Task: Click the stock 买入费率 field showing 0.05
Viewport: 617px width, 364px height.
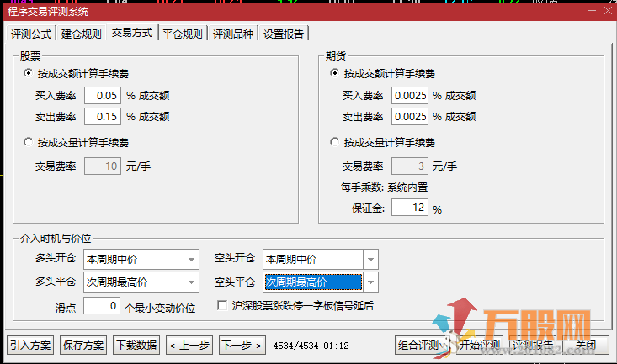Action: coord(103,96)
